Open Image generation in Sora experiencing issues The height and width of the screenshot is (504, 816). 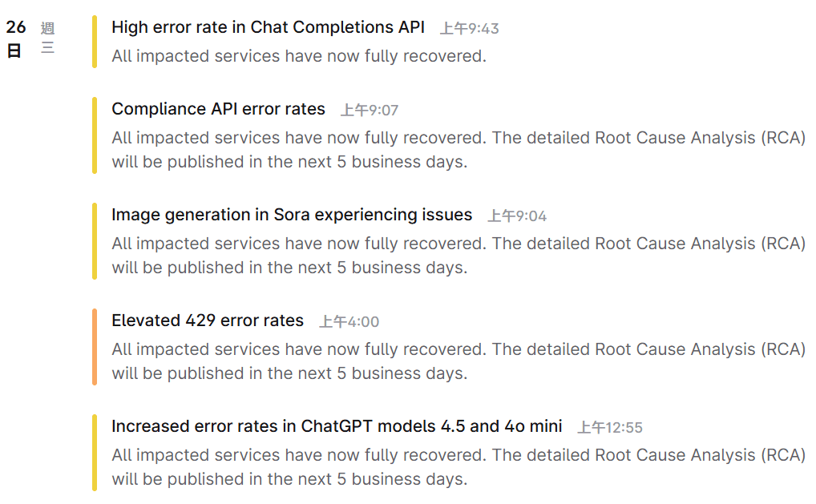coord(292,215)
